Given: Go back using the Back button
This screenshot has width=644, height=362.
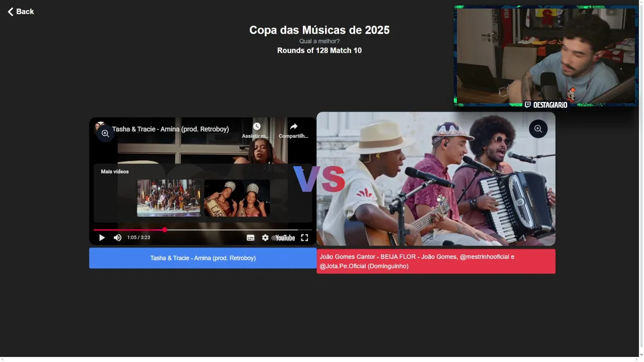Looking at the screenshot, I should coord(21,12).
